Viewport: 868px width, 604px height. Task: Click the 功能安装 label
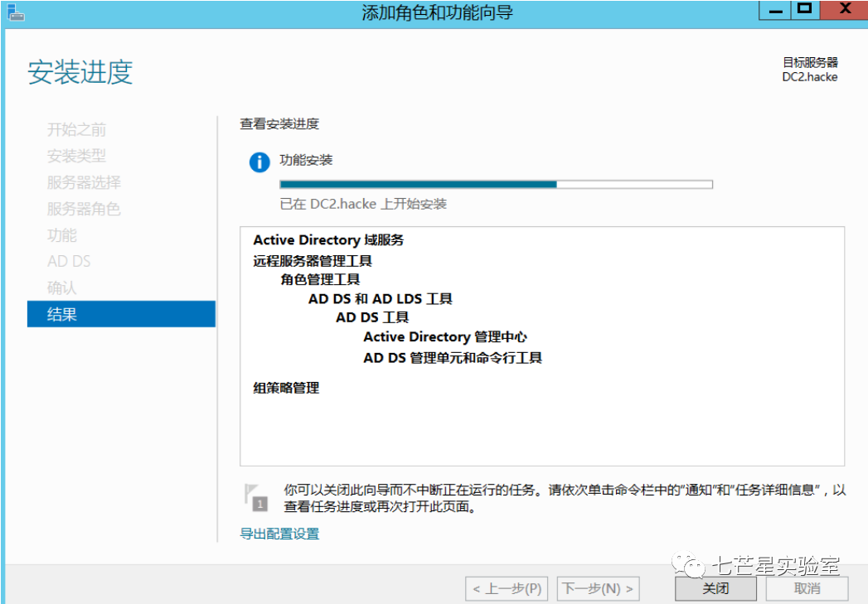coord(306,161)
